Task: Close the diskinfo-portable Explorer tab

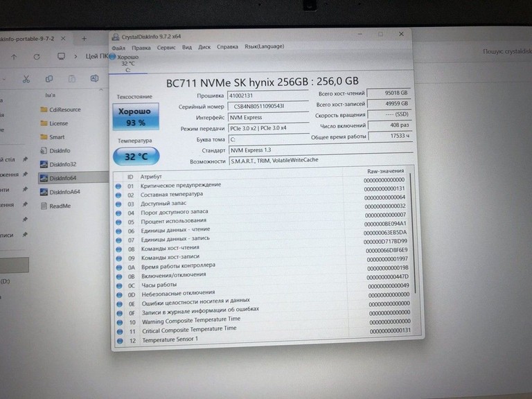Action: coord(63,39)
